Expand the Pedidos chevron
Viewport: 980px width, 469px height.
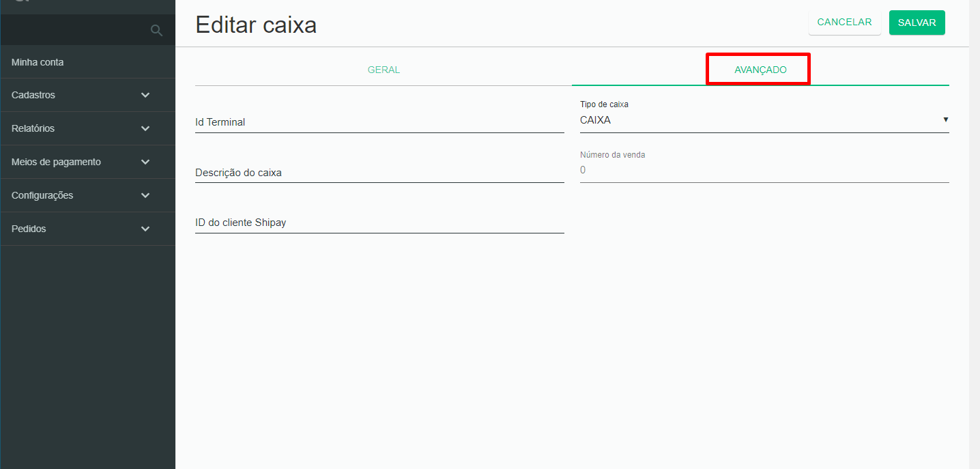point(145,229)
